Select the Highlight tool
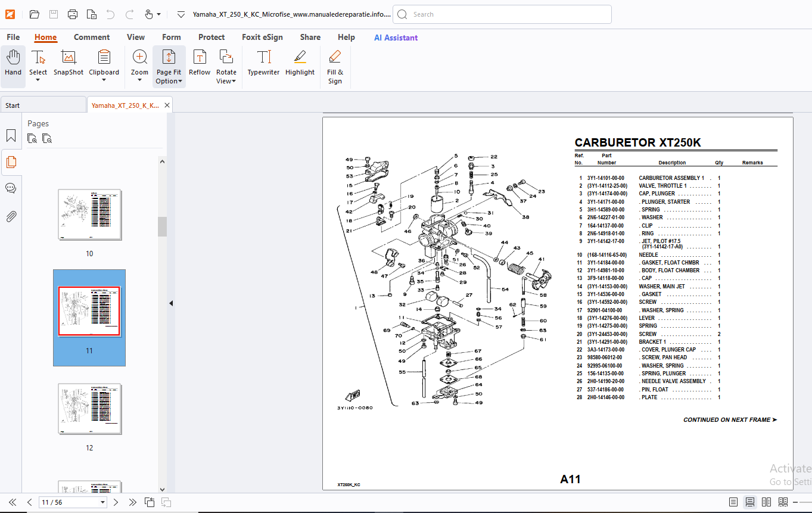This screenshot has width=812, height=513. click(300, 63)
